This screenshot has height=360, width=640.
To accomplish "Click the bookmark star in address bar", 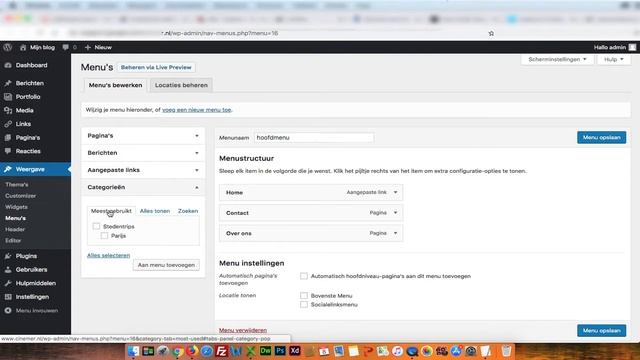I will (491, 33).
